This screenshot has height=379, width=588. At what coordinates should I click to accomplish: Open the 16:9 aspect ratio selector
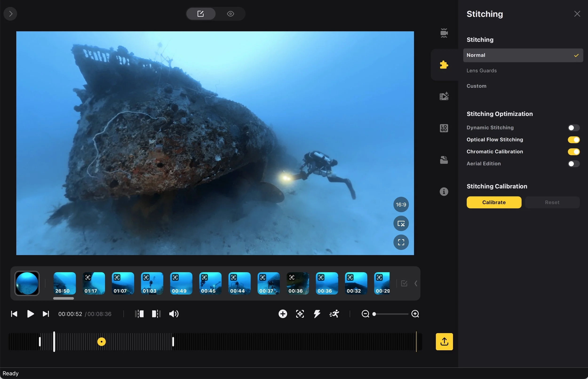click(401, 204)
